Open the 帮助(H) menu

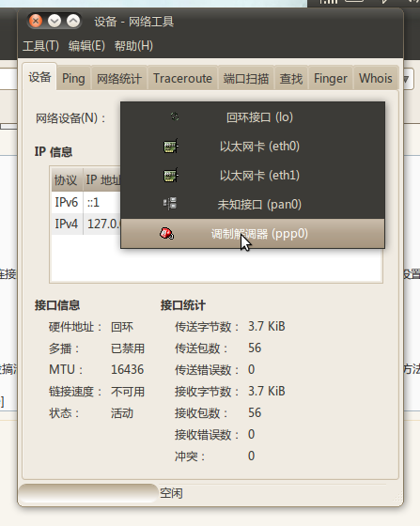(x=133, y=46)
